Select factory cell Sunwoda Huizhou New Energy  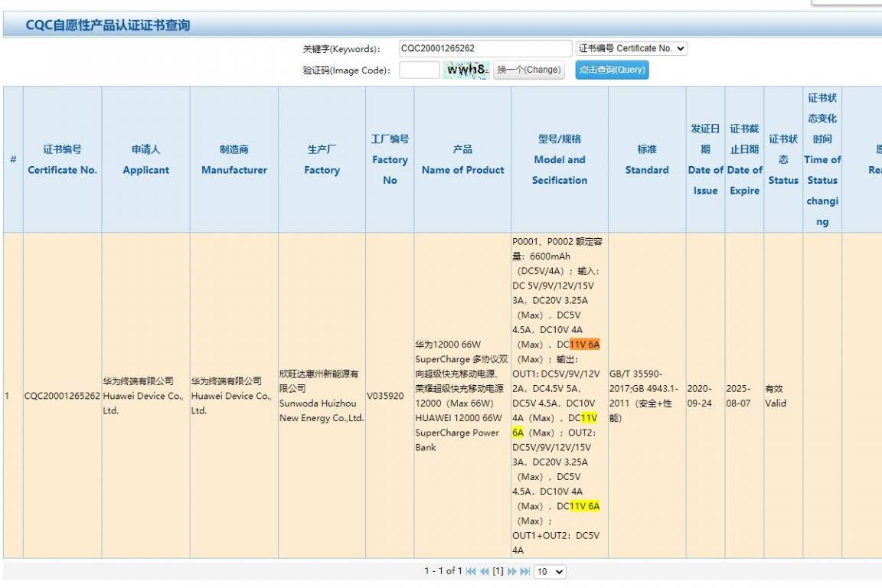322,396
